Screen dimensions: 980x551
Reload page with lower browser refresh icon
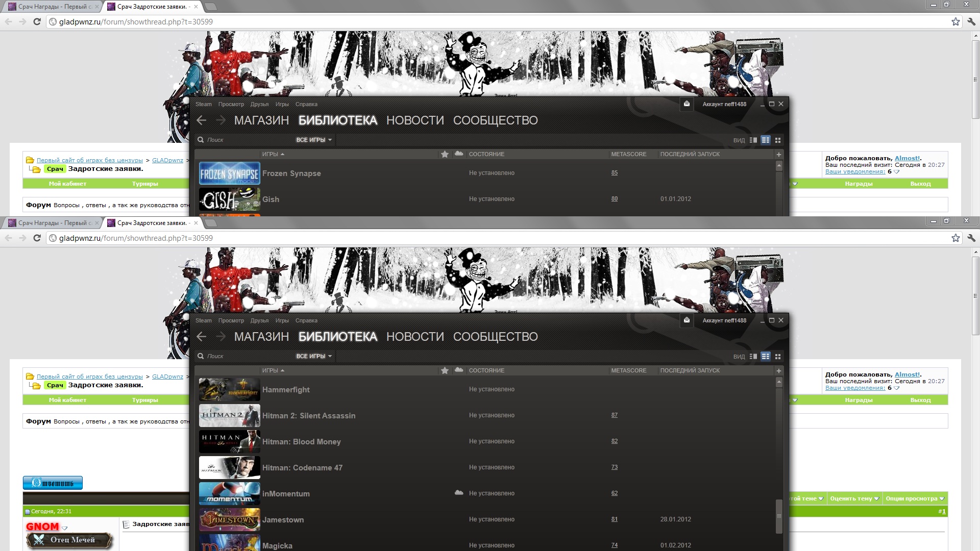(x=37, y=238)
